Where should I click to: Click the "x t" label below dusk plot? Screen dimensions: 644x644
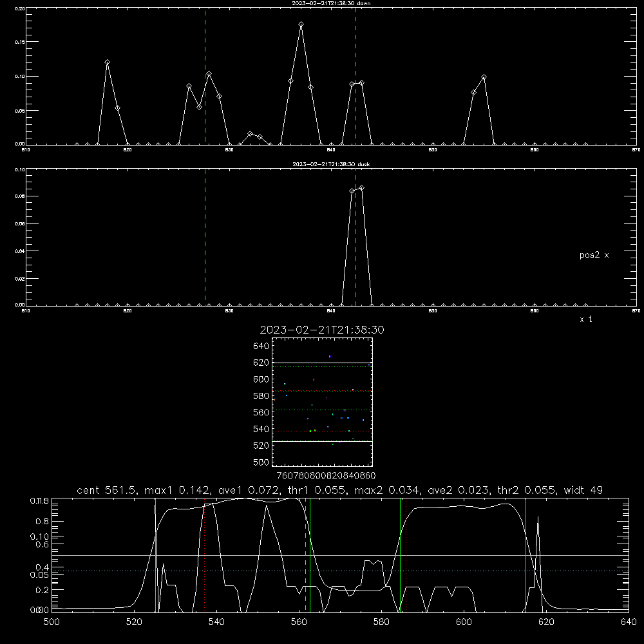tap(585, 319)
